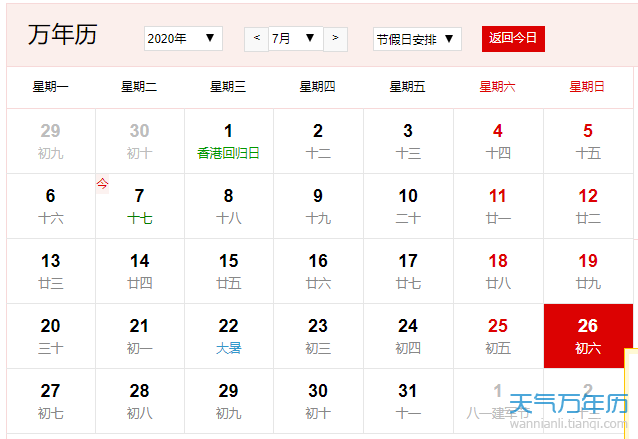Select July 15 廿五
Viewport: 638px width, 439px height.
(229, 271)
